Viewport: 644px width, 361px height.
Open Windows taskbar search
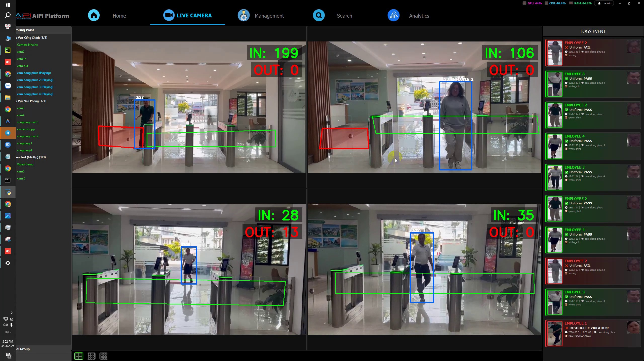8,15
